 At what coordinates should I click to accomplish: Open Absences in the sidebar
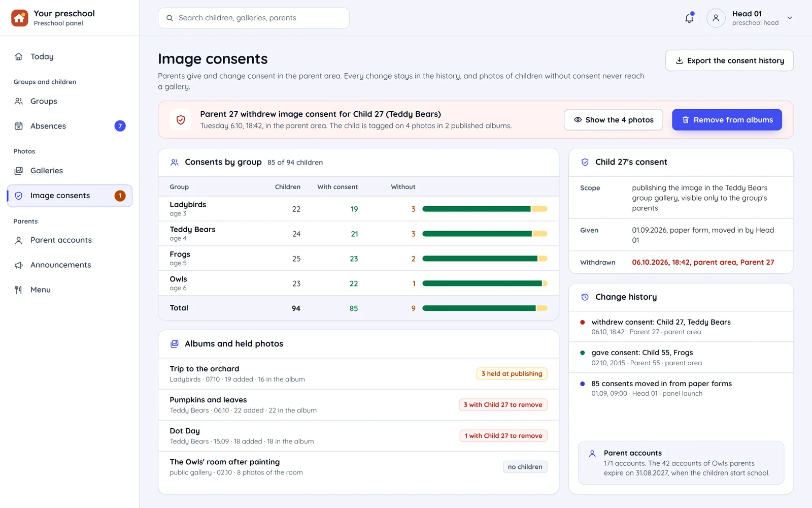point(70,126)
